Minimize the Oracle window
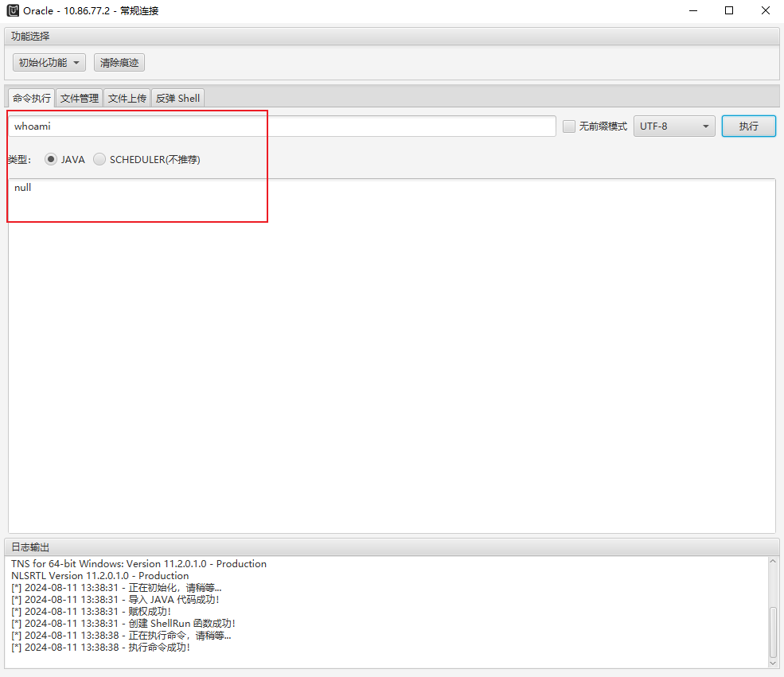This screenshot has height=677, width=784. click(x=693, y=10)
